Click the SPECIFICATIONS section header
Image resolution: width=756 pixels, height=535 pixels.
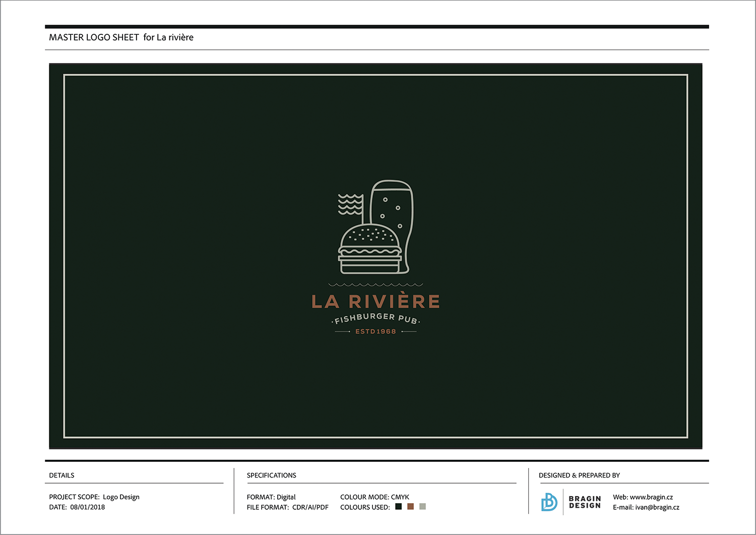271,475
